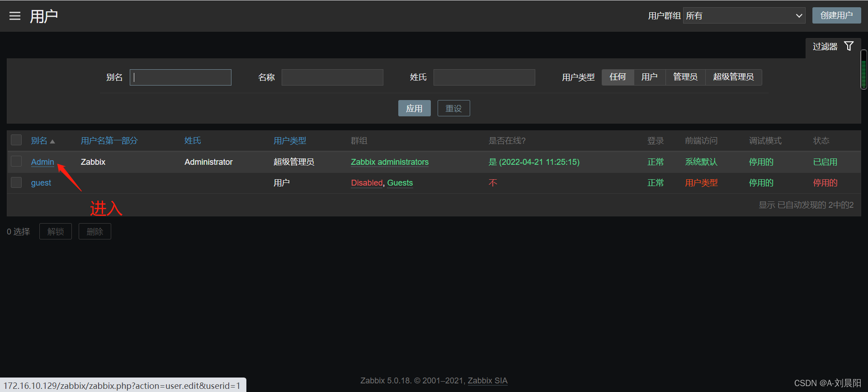The image size is (868, 392).
Task: Select the 用户 user type filter option
Action: (x=649, y=77)
